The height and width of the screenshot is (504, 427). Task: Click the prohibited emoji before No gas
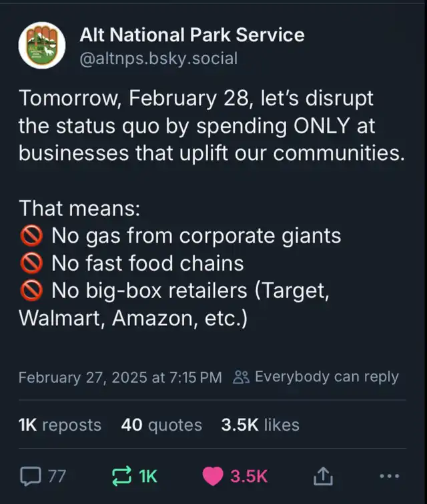point(31,235)
